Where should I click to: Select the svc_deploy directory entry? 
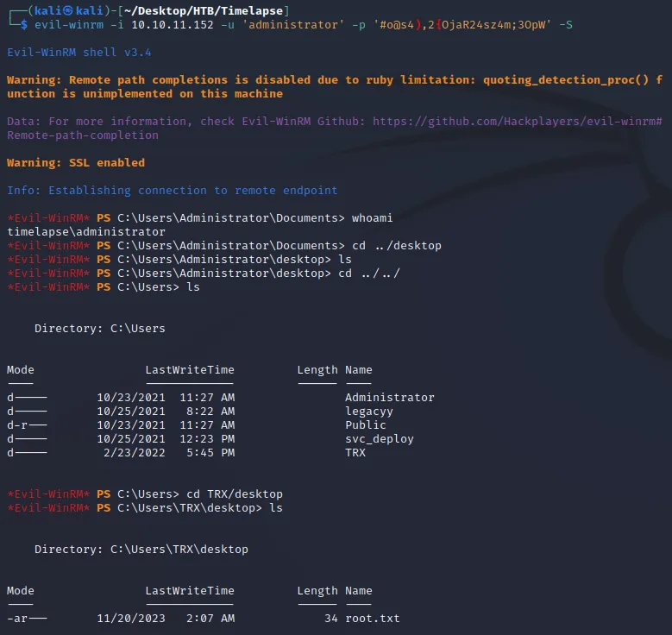(x=380, y=439)
